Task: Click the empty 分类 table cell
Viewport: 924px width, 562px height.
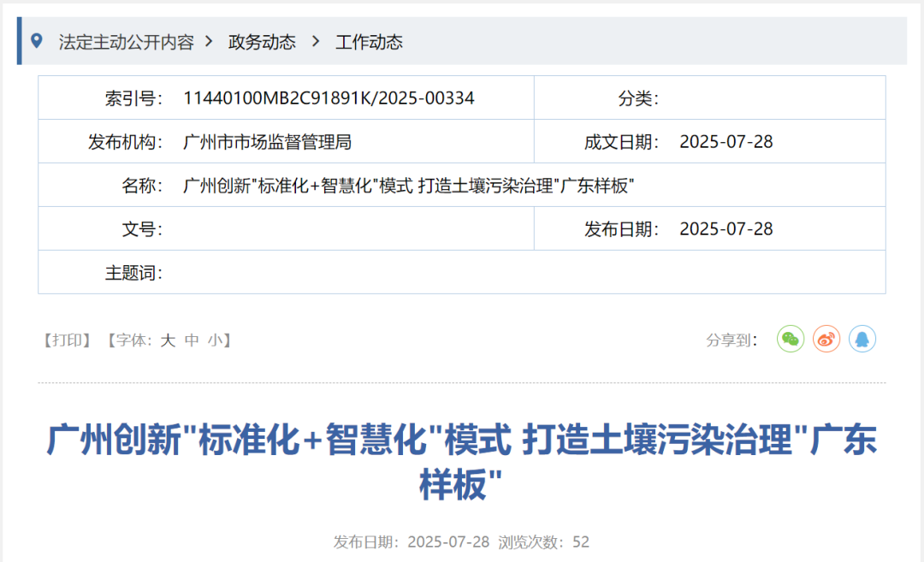Action: (x=770, y=98)
